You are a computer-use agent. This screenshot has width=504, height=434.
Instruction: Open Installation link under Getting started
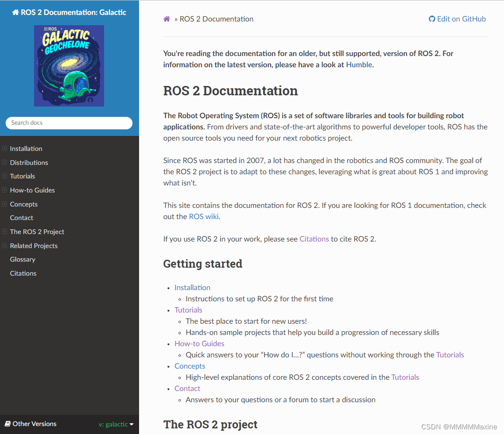click(x=192, y=288)
